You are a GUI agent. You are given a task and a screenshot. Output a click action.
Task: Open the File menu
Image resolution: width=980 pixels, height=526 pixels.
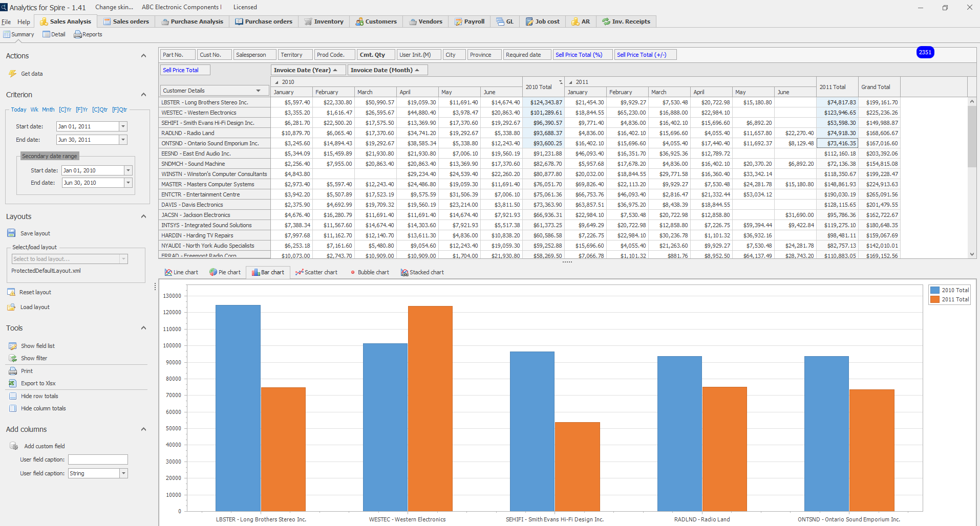[x=6, y=22]
